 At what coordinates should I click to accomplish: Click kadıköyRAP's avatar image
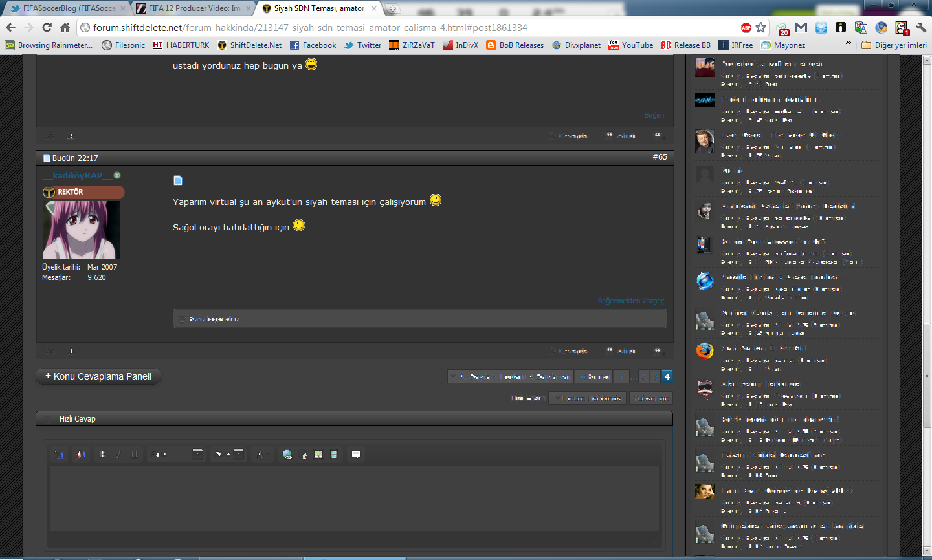82,230
